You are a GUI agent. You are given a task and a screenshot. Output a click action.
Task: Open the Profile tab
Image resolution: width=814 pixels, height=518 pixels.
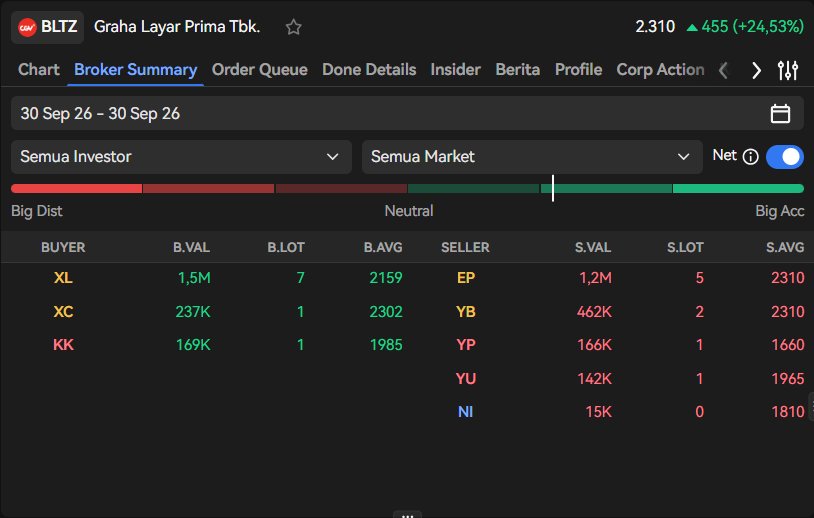tap(578, 70)
